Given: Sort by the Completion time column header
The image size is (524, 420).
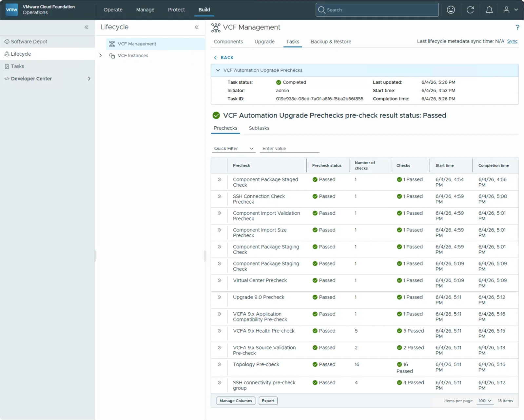Looking at the screenshot, I should point(494,166).
